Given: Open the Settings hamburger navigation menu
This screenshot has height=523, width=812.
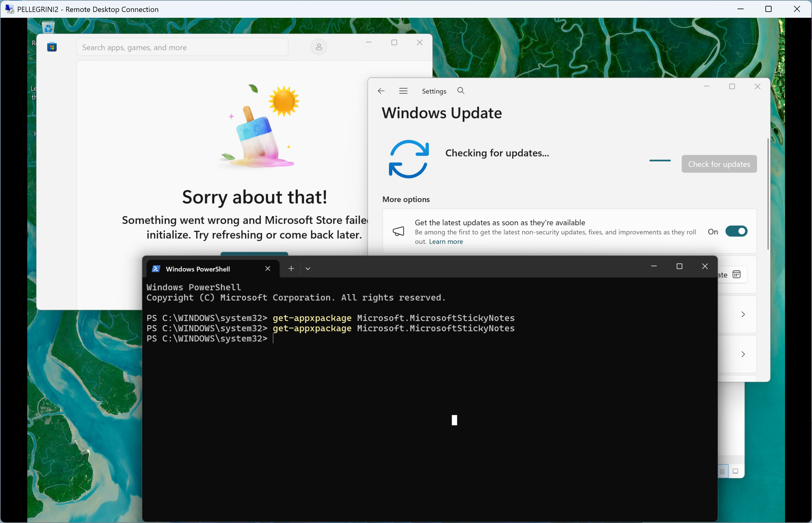Looking at the screenshot, I should coord(403,91).
